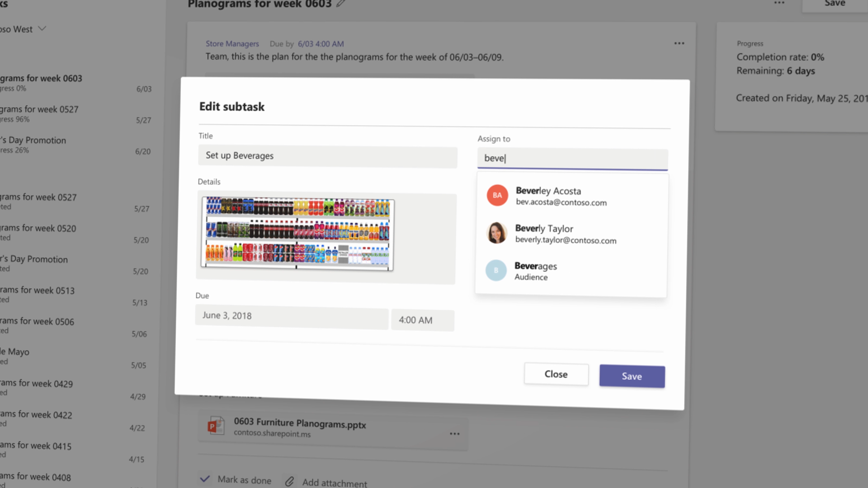Open planograms for week 0603 in sidebar

pos(77,83)
